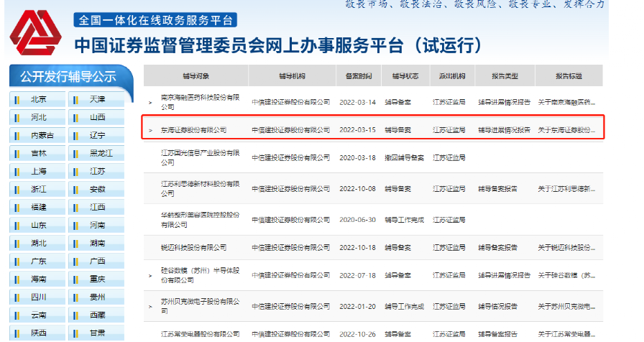Select the 上海 region

pos(37,171)
